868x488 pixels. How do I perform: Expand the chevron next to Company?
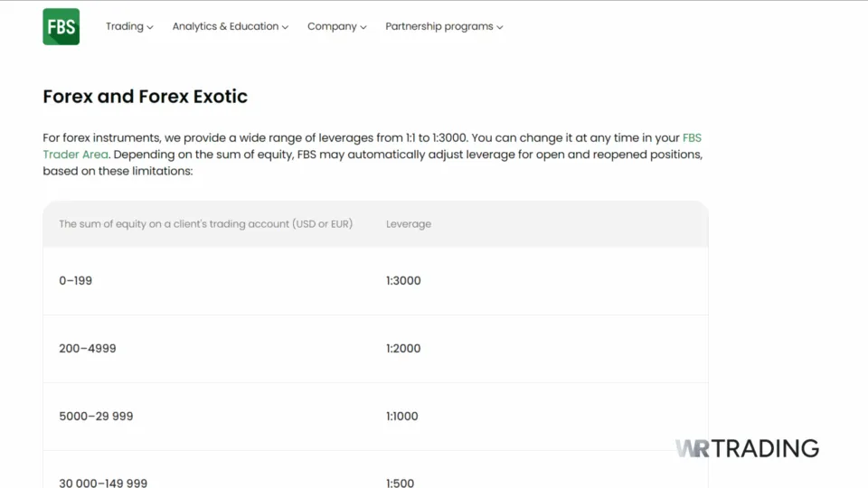coord(363,27)
